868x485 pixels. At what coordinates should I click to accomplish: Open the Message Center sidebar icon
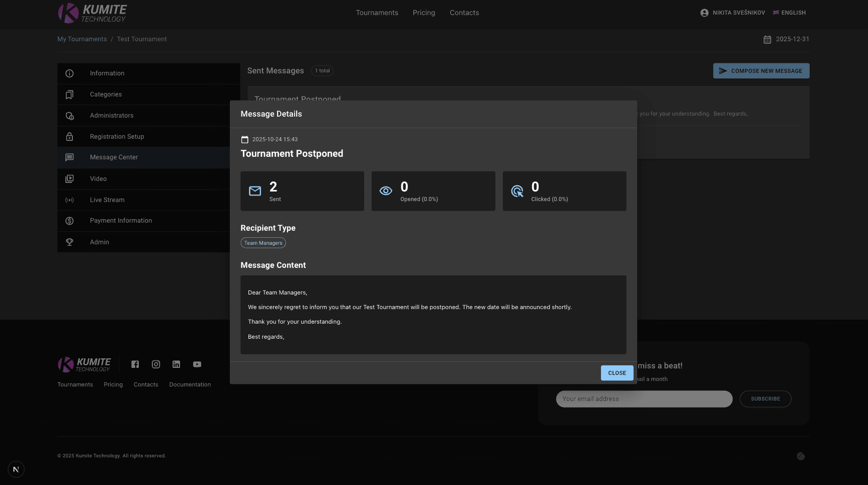(69, 157)
